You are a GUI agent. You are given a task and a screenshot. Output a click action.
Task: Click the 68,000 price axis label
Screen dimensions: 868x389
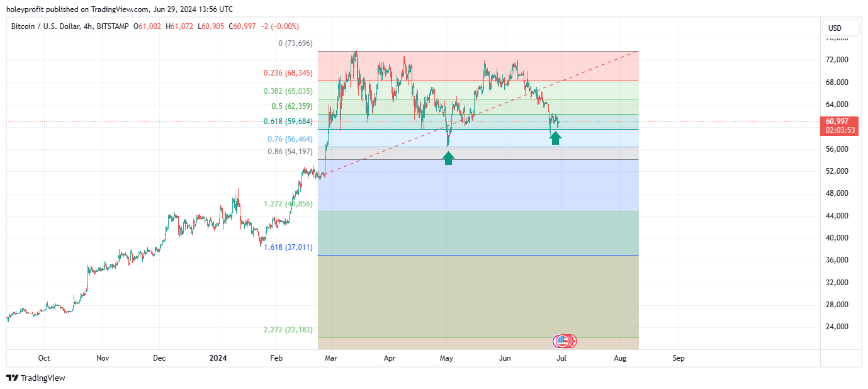tap(837, 82)
